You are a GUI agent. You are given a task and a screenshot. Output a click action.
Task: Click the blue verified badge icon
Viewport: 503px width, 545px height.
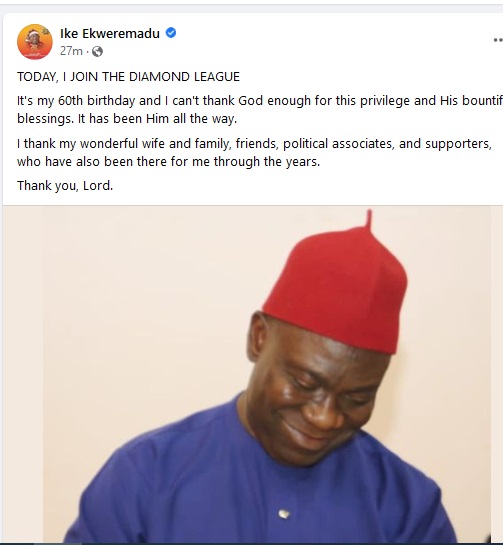[171, 33]
